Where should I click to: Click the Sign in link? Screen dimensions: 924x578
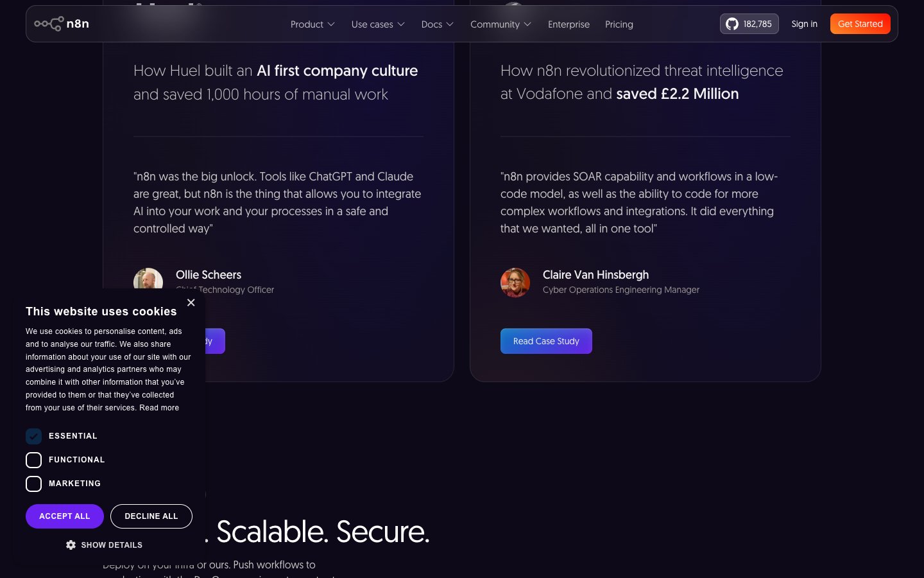804,24
